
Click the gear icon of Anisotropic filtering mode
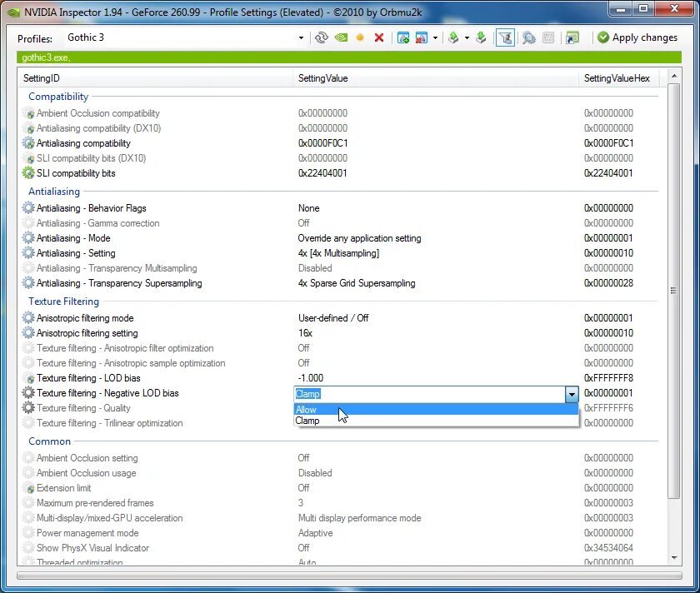pyautogui.click(x=28, y=317)
